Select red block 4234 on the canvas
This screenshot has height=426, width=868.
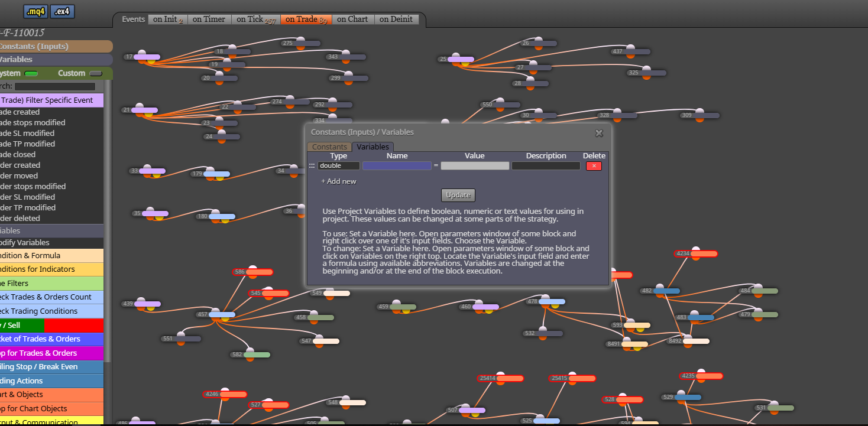[x=696, y=254]
